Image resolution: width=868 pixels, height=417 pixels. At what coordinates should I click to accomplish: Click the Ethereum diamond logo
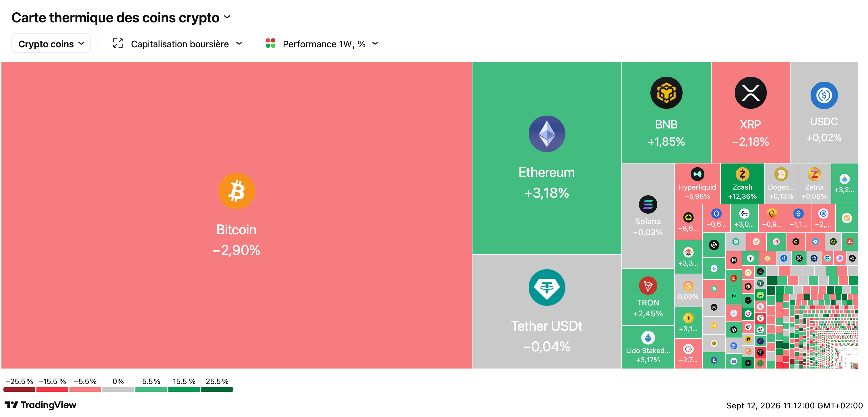tap(547, 134)
